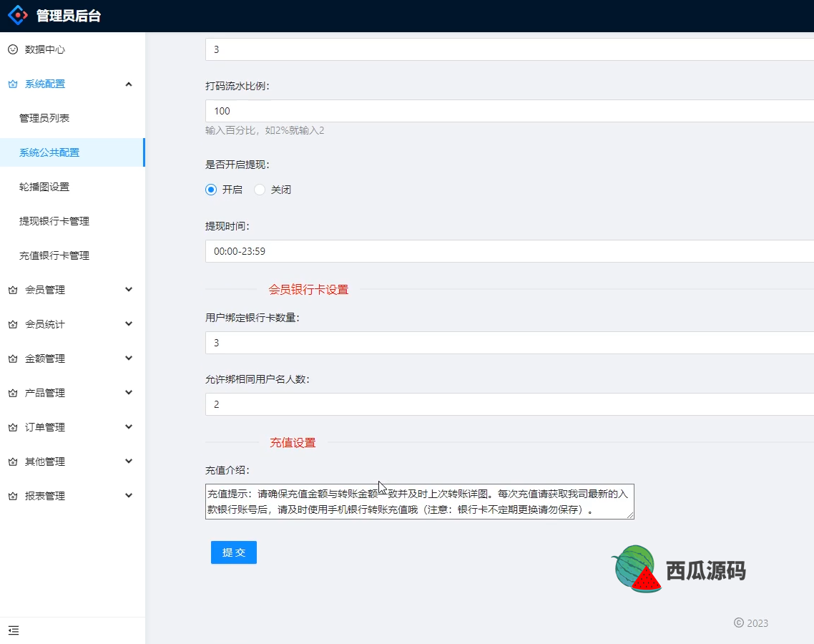Screen dimensions: 814x644
Task: Click the 充值介绍 text area
Action: pyautogui.click(x=419, y=502)
